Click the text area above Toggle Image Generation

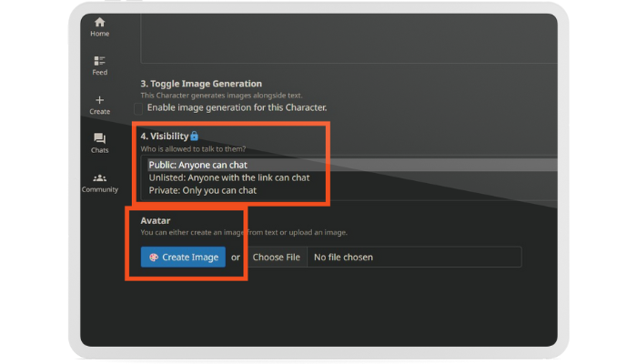[349, 38]
